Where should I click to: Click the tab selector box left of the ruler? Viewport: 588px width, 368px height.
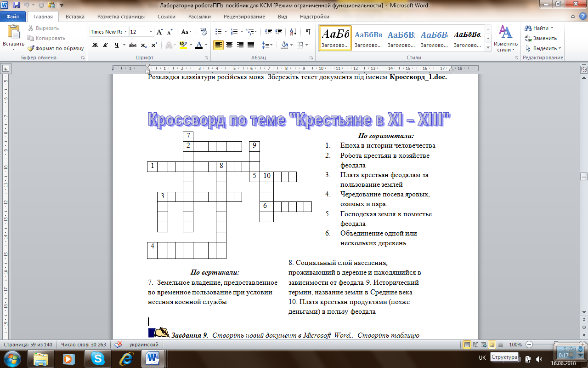(6, 69)
